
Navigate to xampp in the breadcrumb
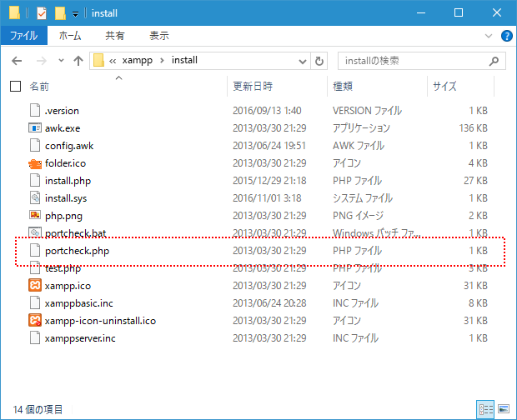(137, 61)
